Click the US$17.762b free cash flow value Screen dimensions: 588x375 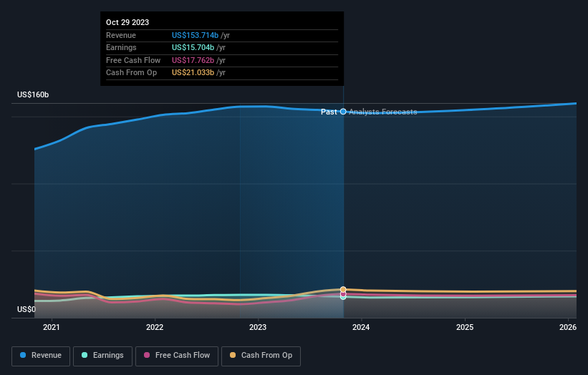193,60
